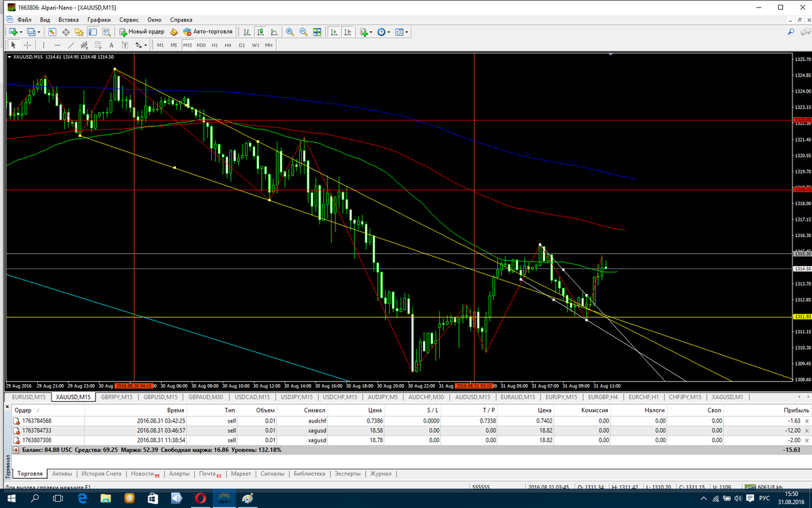Click the Баланс summary row
Screen dimensions: 812x508
pyautogui.click(x=411, y=449)
